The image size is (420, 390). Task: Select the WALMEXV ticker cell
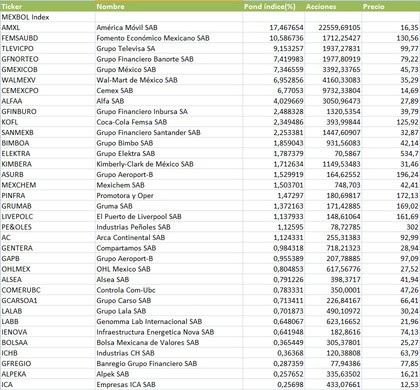pos(48,80)
